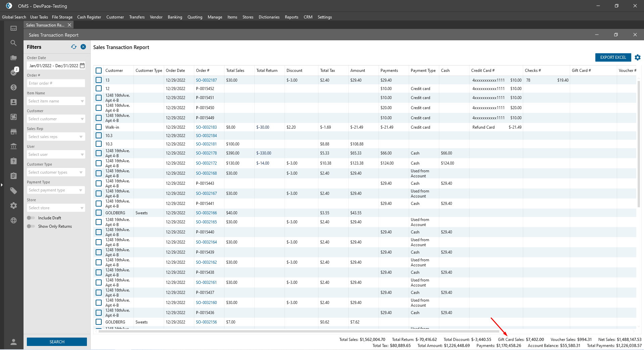Open the Payment Type filter dropdown

pos(81,190)
